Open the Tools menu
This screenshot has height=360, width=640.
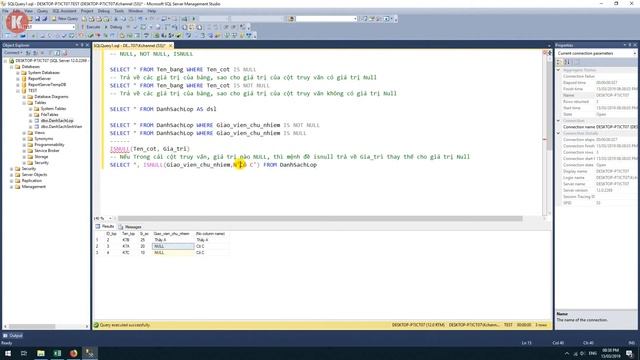click(x=119, y=11)
